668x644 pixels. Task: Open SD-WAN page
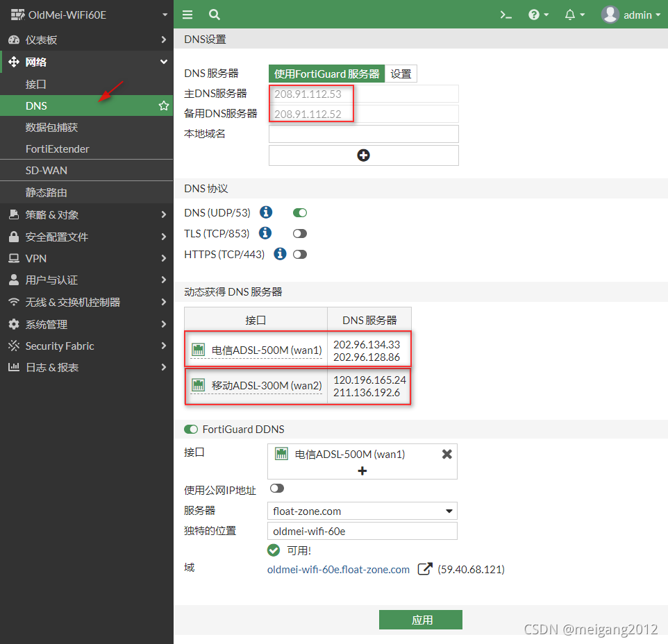(87, 170)
